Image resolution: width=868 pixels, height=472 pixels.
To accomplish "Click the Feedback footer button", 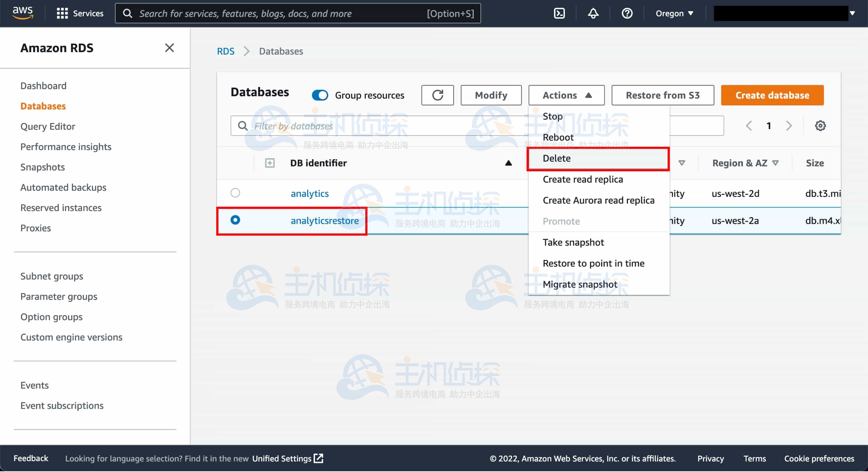I will click(x=31, y=458).
